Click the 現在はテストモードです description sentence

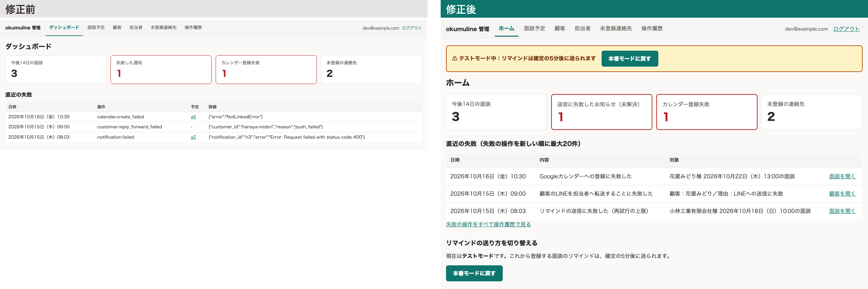coord(558,256)
